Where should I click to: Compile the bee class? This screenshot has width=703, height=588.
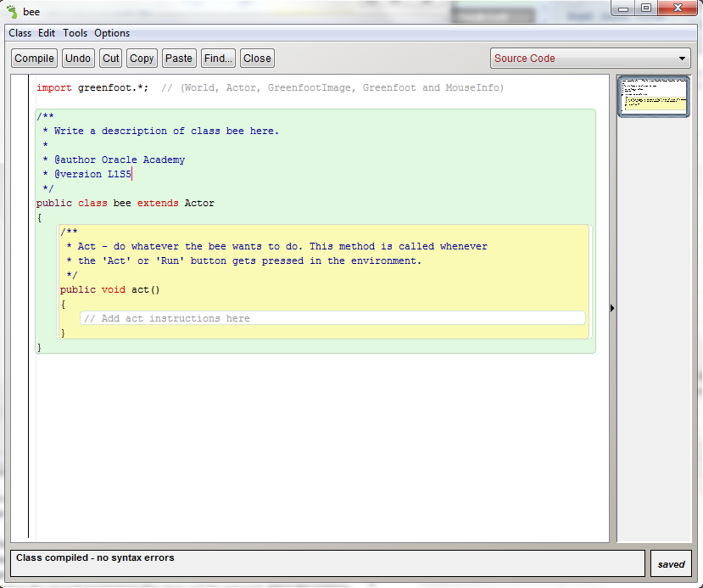point(34,58)
